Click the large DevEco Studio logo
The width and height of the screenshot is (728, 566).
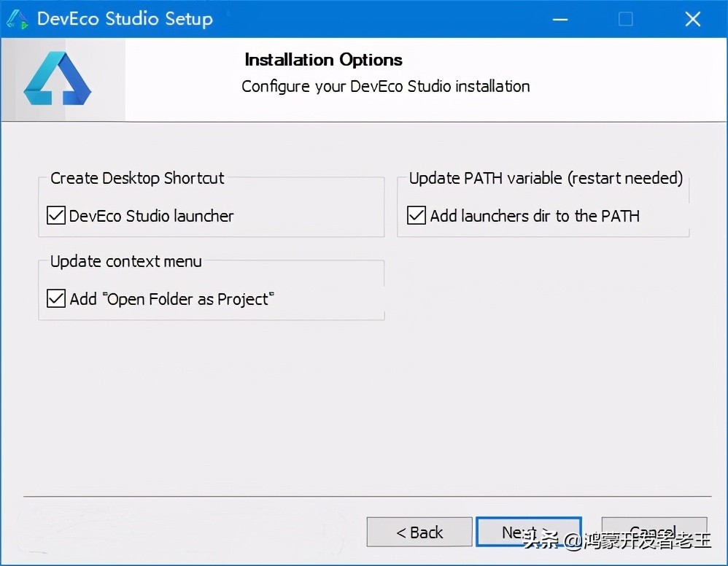point(57,79)
